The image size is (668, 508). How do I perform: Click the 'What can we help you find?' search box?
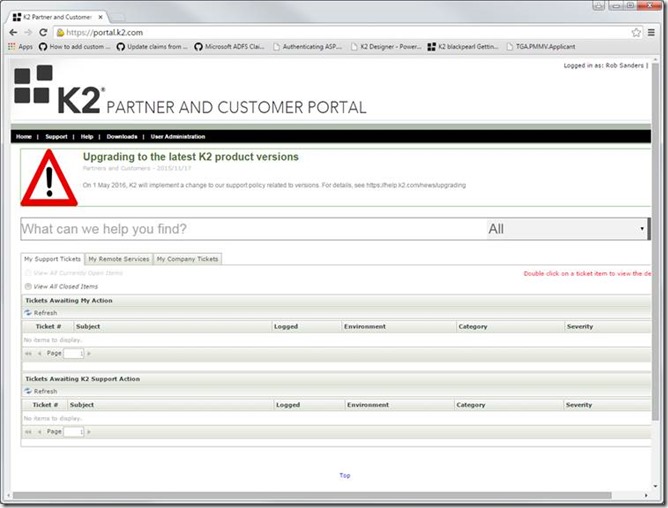250,229
